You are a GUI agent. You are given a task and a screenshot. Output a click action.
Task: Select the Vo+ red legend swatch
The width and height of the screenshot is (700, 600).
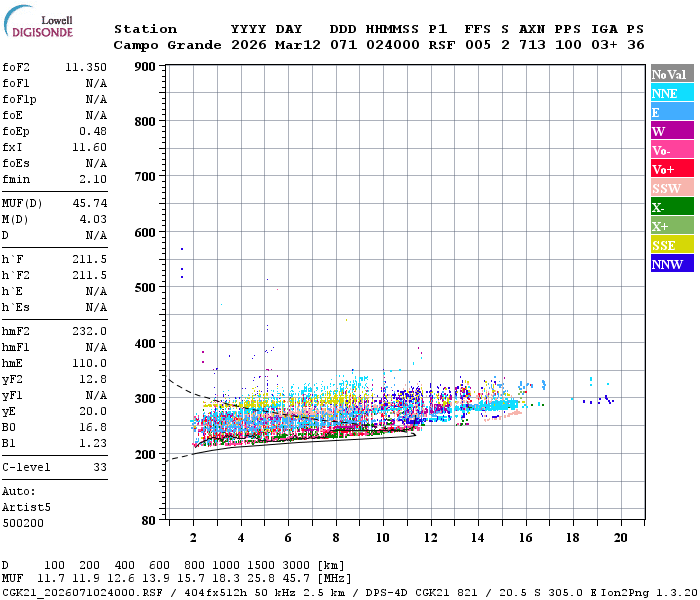pyautogui.click(x=672, y=169)
